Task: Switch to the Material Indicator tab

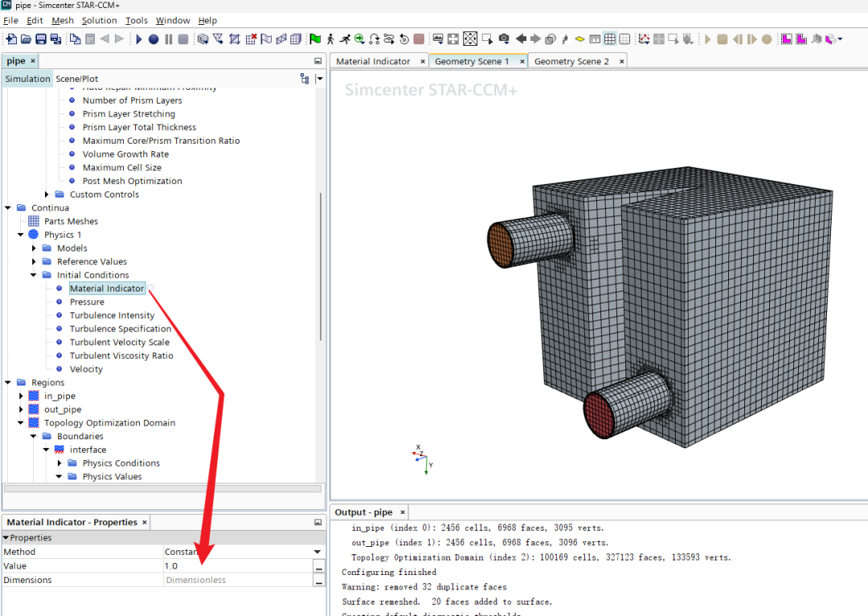Action: 373,61
